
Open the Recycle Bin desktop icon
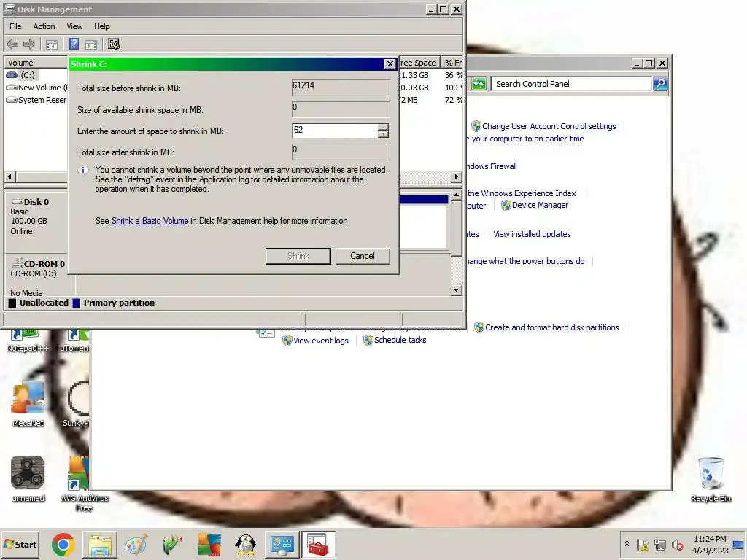click(711, 479)
